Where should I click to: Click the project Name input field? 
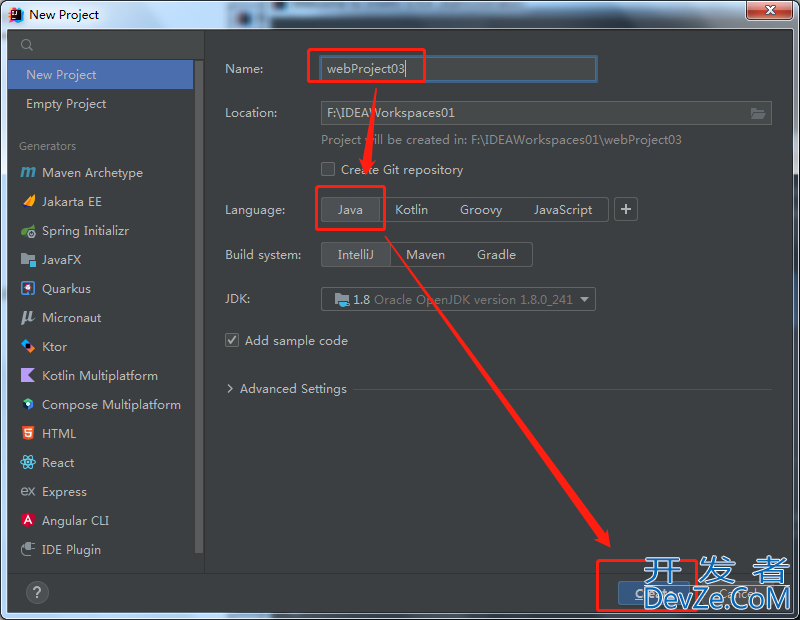coord(458,69)
